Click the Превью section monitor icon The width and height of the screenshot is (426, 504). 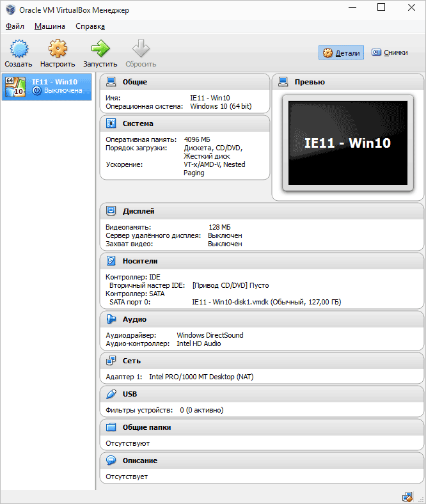click(283, 82)
